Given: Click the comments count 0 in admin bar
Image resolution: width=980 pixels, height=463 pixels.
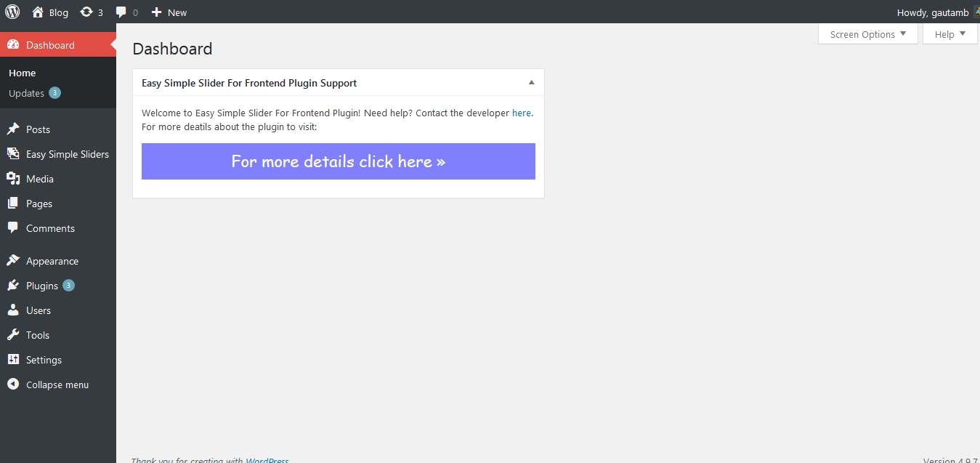Looking at the screenshot, I should pos(135,12).
